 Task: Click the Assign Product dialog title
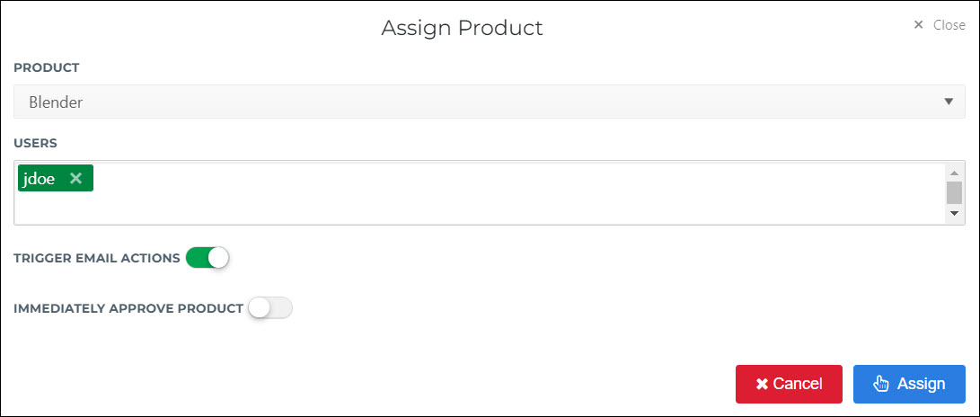pyautogui.click(x=462, y=28)
